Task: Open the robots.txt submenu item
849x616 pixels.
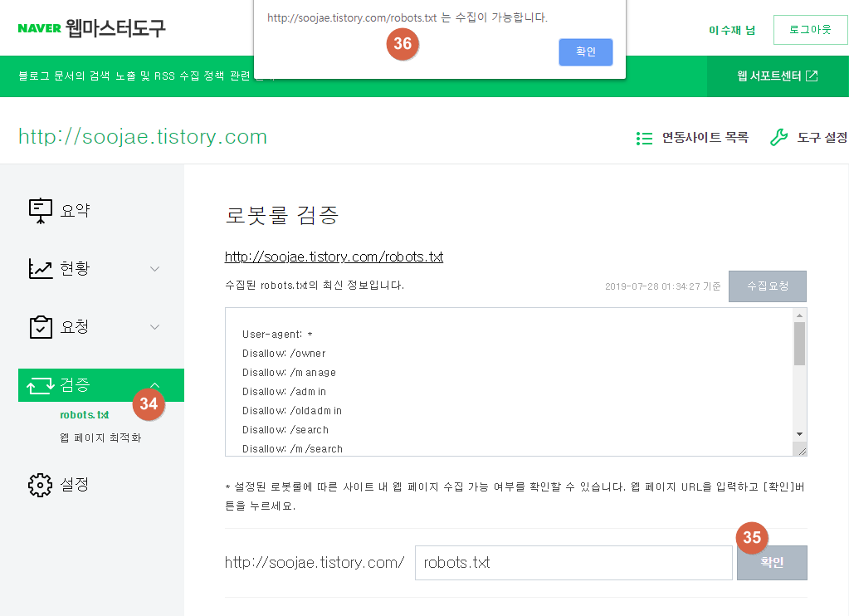Action: pyautogui.click(x=85, y=415)
